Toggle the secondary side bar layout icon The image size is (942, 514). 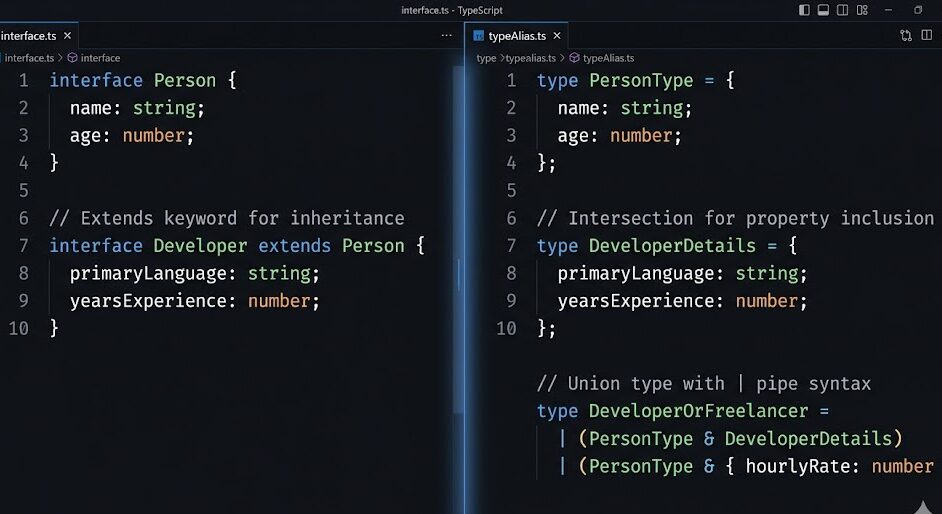coord(842,10)
